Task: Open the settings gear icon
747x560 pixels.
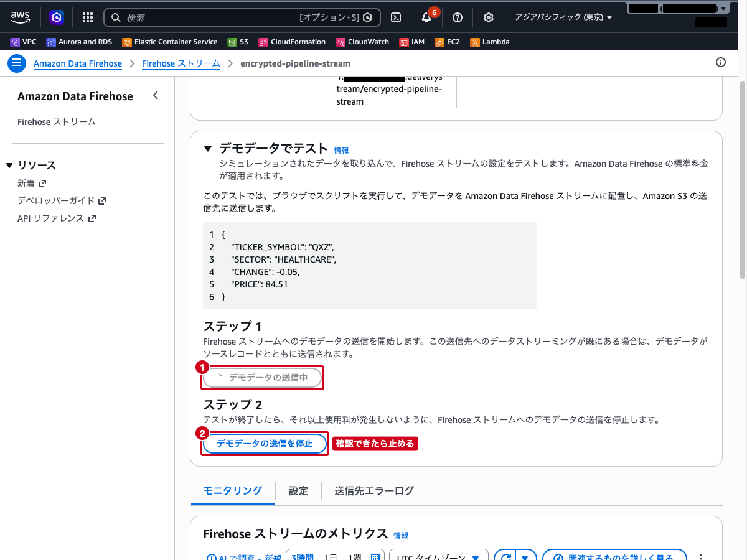Action: coord(489,17)
